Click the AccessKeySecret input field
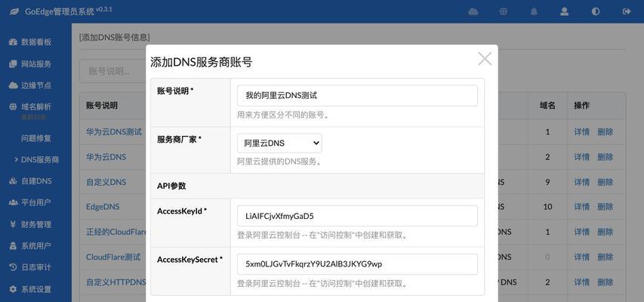The height and width of the screenshot is (302, 644). point(357,264)
